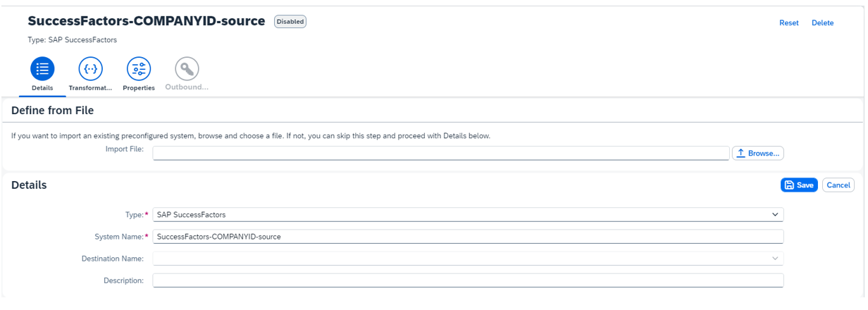Switch to the Details tab label
The image size is (868, 310).
click(42, 88)
